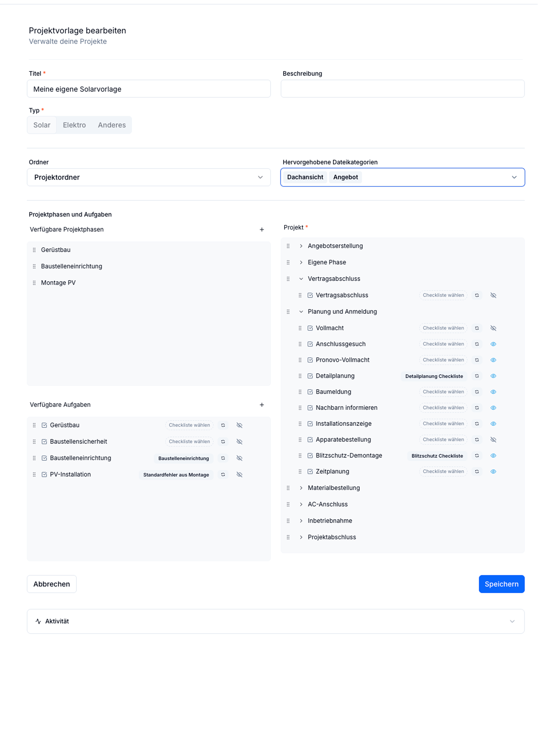
Task: Click the sync icon next to Detailplanung
Action: point(477,376)
